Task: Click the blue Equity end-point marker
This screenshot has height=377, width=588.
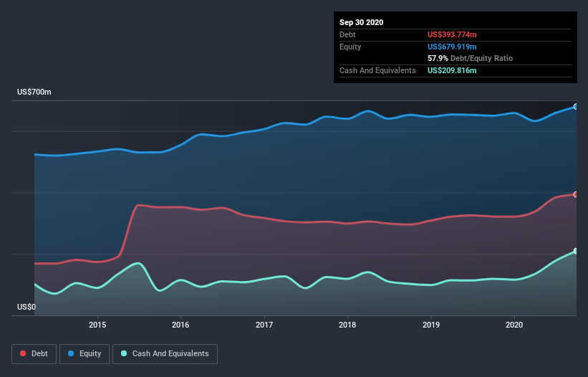Action: (576, 107)
